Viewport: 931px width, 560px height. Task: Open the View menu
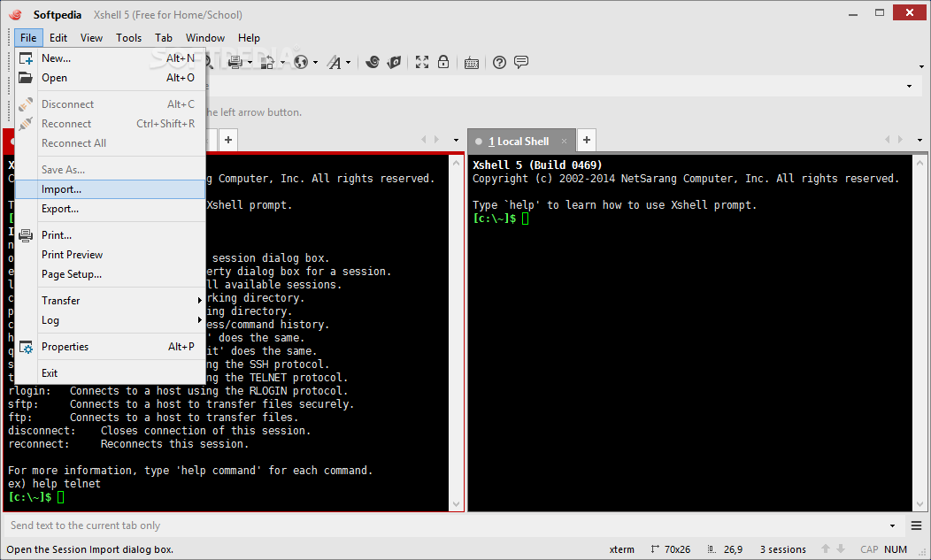(91, 37)
